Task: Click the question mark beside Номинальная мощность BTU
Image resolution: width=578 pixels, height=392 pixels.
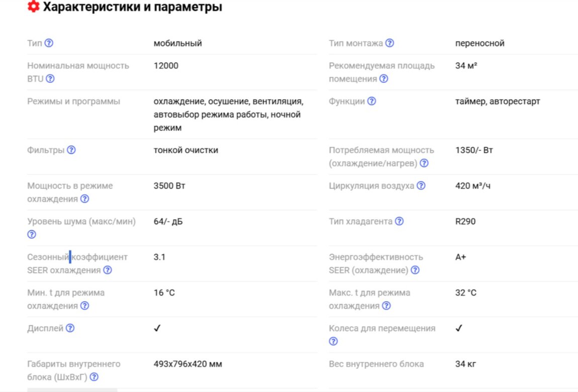Action: (x=50, y=78)
